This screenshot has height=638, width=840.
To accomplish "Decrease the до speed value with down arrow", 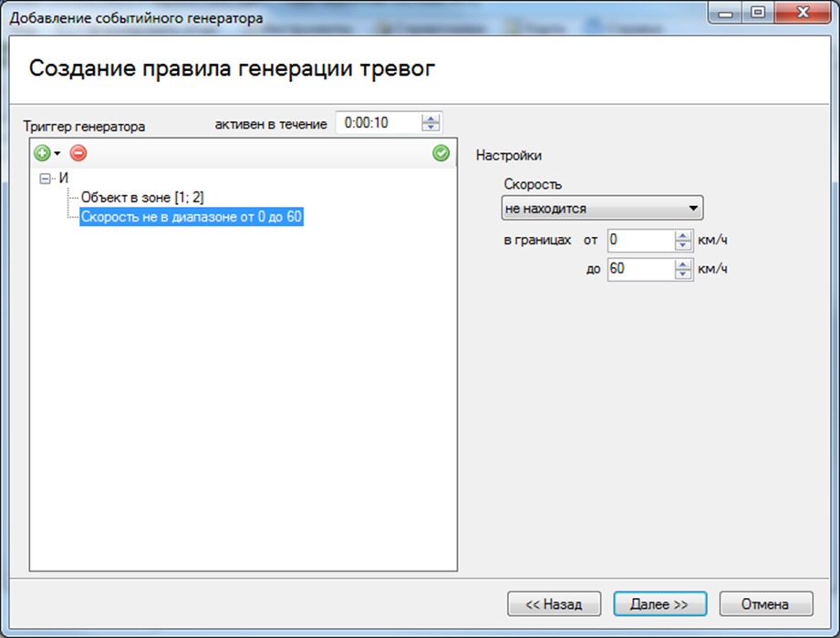I will [683, 273].
